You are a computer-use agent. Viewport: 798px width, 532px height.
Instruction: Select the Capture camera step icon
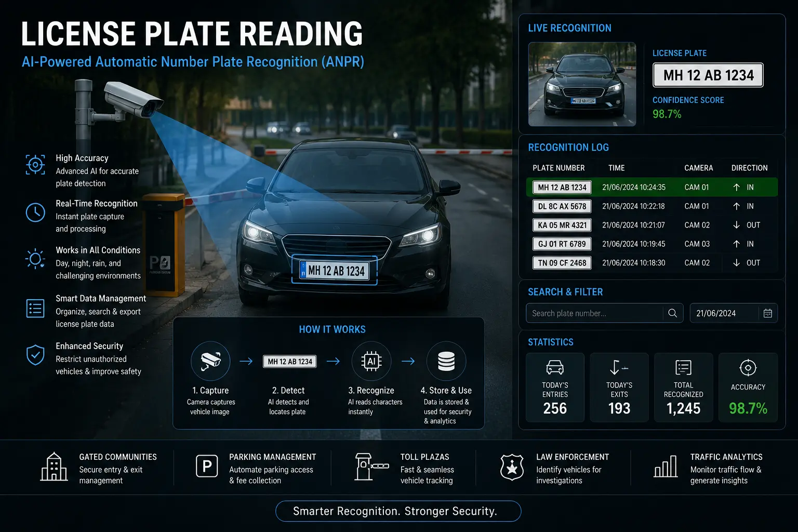pyautogui.click(x=210, y=361)
